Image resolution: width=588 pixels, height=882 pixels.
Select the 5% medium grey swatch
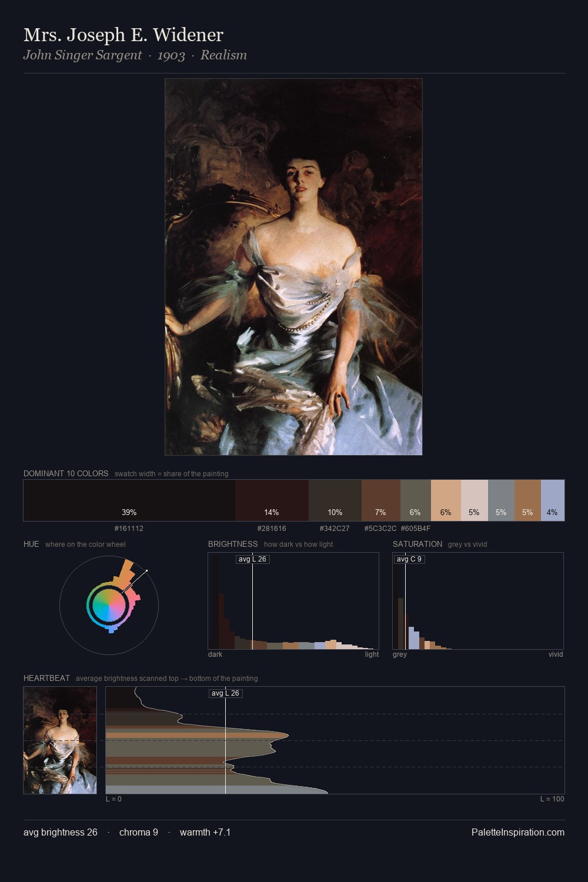click(x=501, y=500)
